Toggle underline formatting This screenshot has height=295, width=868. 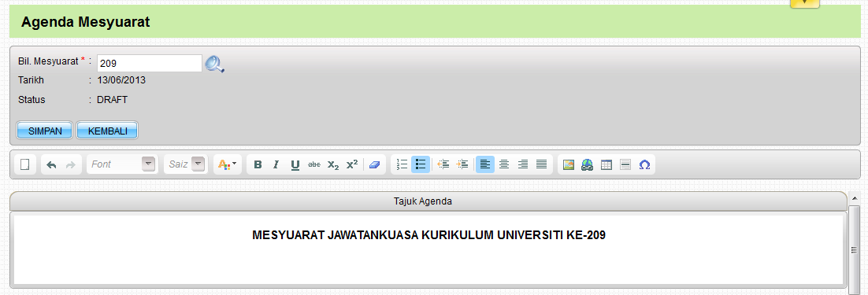(295, 164)
